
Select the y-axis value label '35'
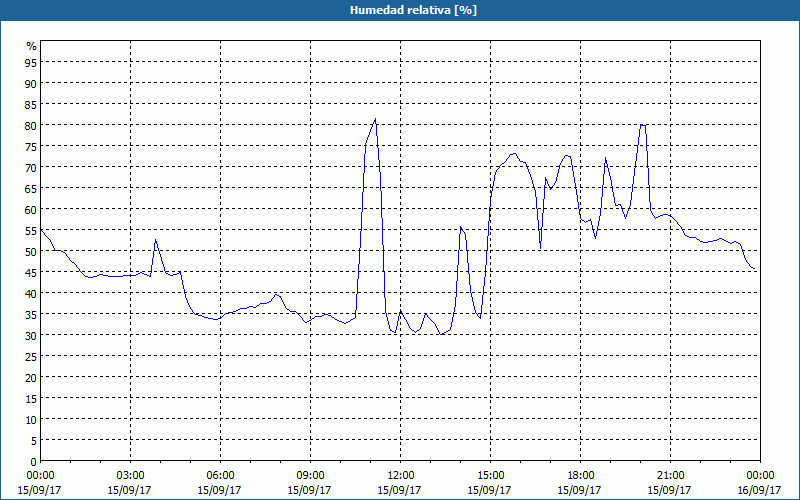(31, 314)
